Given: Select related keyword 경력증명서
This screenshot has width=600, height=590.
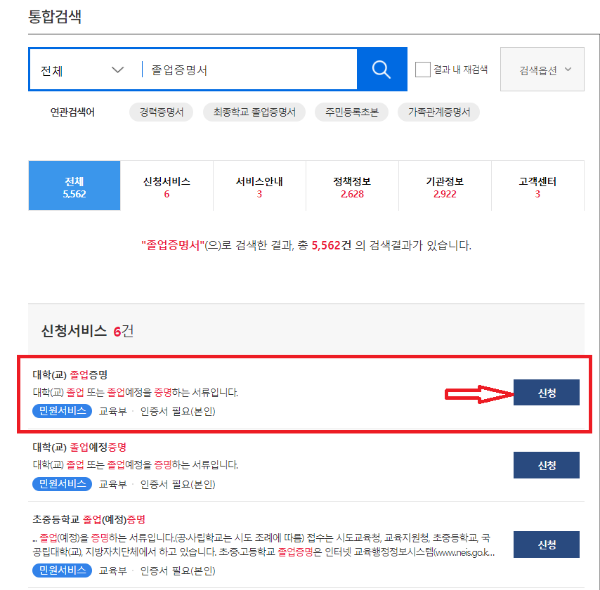Looking at the screenshot, I should tap(161, 112).
